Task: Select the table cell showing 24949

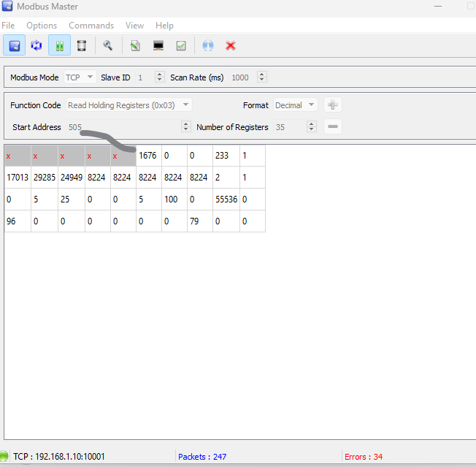Action: point(72,177)
